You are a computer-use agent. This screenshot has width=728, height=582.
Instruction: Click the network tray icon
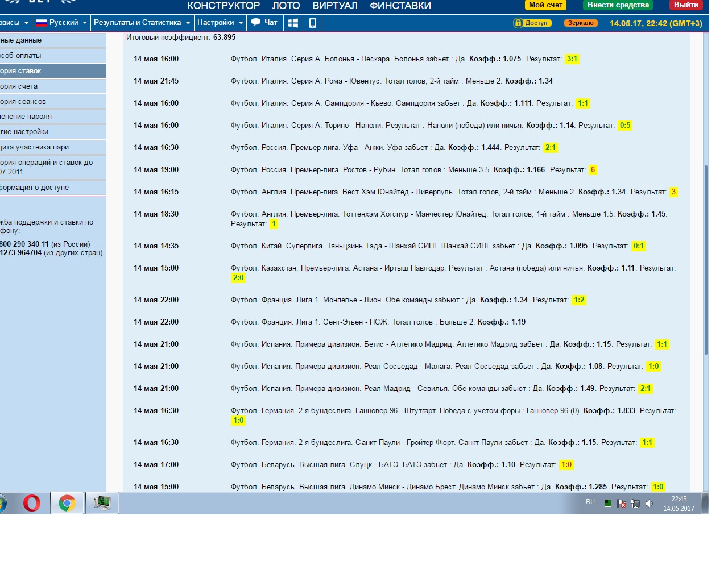pyautogui.click(x=635, y=504)
